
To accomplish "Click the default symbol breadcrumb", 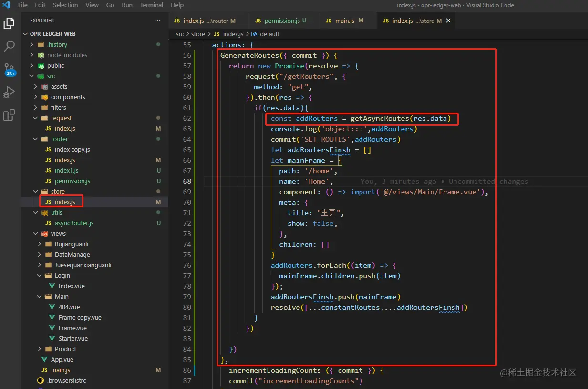I will (269, 34).
